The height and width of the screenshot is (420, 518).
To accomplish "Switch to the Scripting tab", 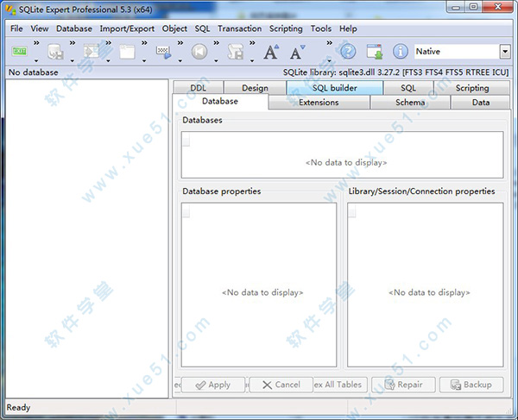I will 472,88.
